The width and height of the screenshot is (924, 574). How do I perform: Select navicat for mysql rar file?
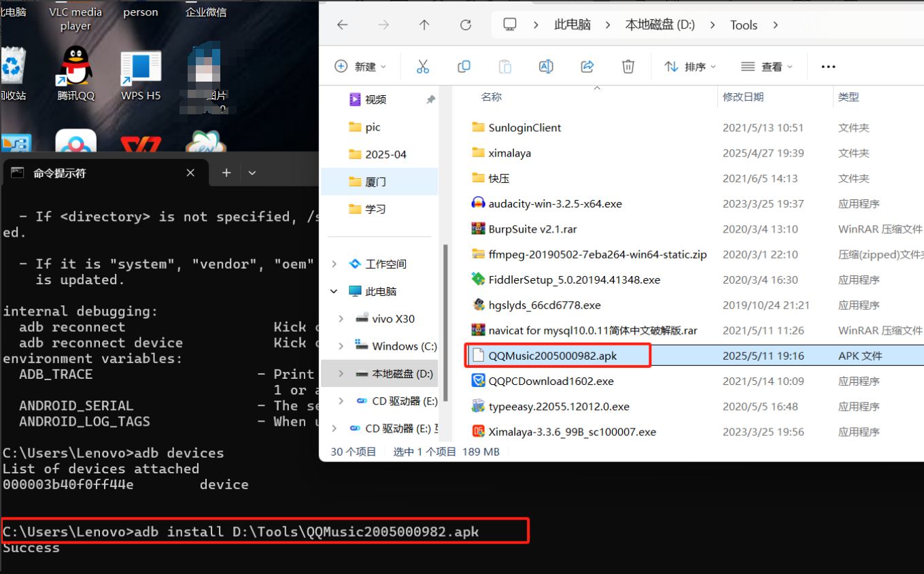click(592, 331)
